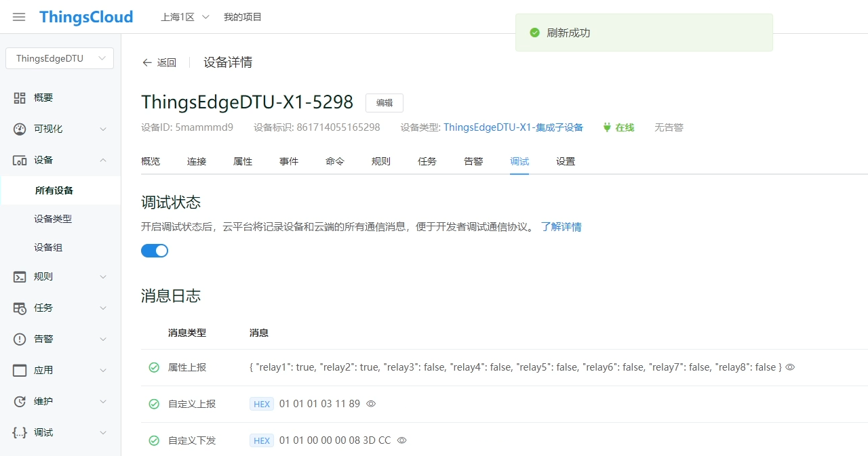This screenshot has width=868, height=456.
Task: Click the 可视化 dashboard gauge icon
Action: click(20, 129)
